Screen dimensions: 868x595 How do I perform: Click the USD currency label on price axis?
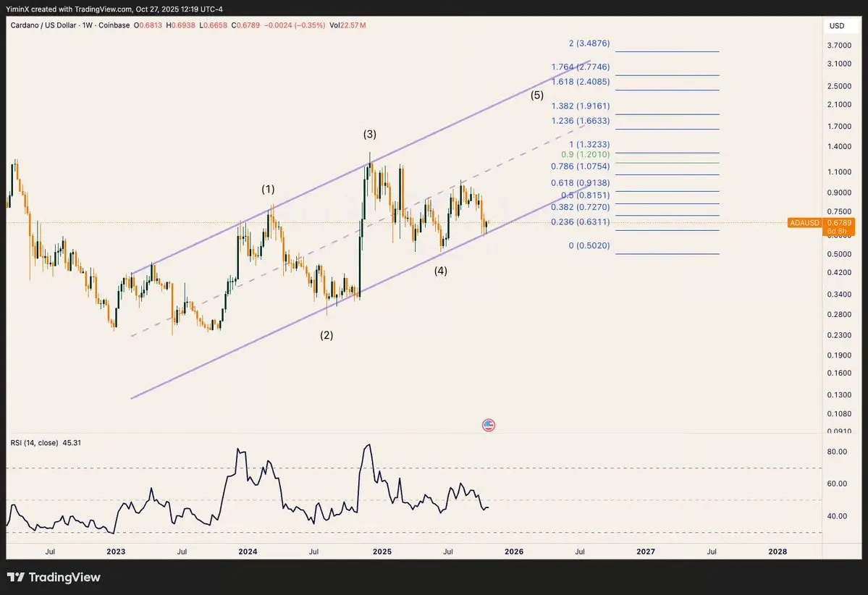click(x=836, y=26)
